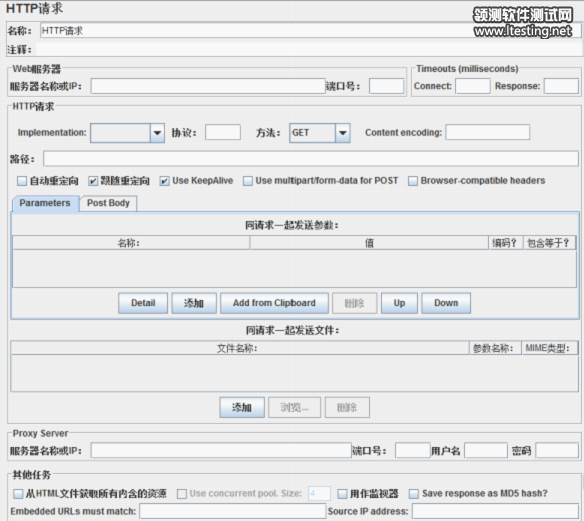Click Web服务器 服务器名称或IP field
The height and width of the screenshot is (521, 584).
point(208,86)
